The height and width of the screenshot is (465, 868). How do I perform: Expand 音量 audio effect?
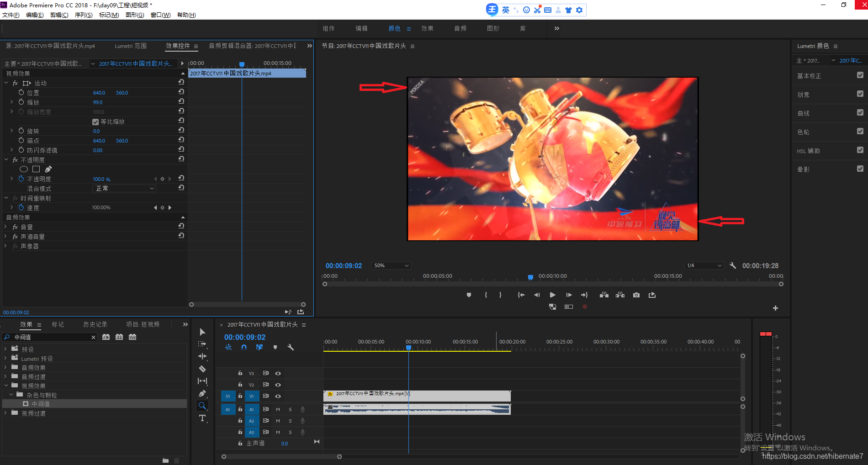click(x=5, y=227)
